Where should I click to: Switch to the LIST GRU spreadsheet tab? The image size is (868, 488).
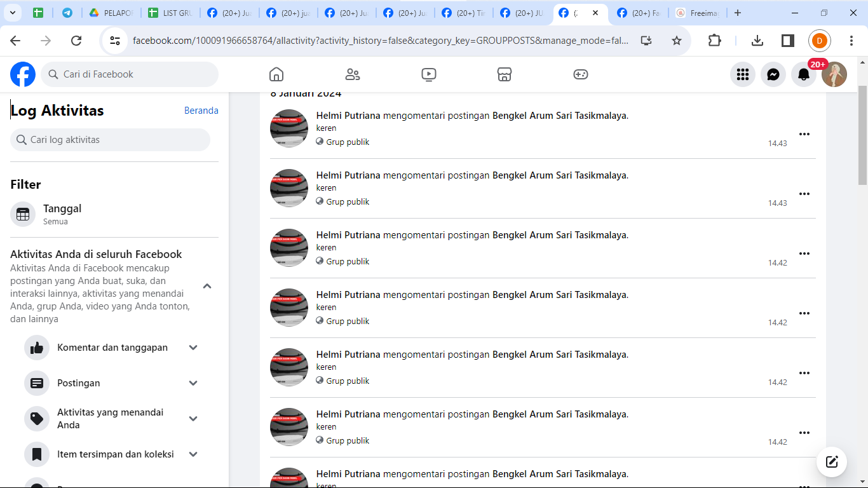pyautogui.click(x=170, y=13)
